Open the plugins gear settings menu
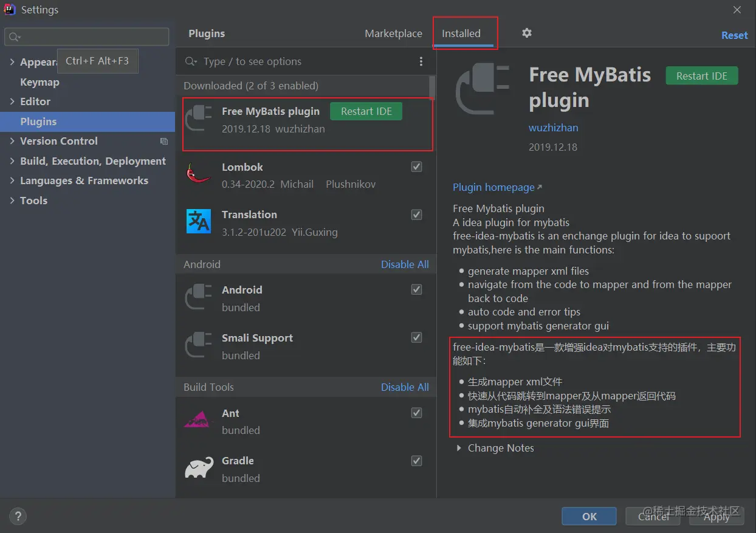This screenshot has width=756, height=533. [527, 33]
